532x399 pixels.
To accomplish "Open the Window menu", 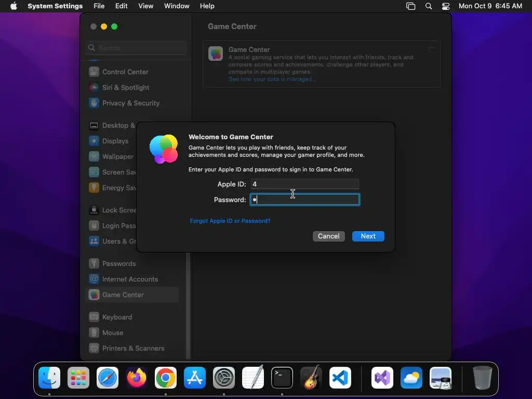I will (177, 6).
